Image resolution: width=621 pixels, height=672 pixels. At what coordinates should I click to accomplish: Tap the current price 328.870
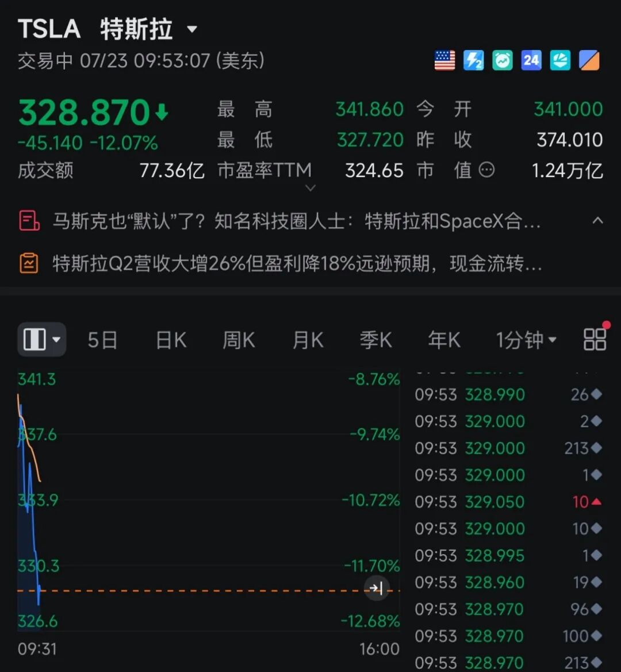click(x=84, y=112)
